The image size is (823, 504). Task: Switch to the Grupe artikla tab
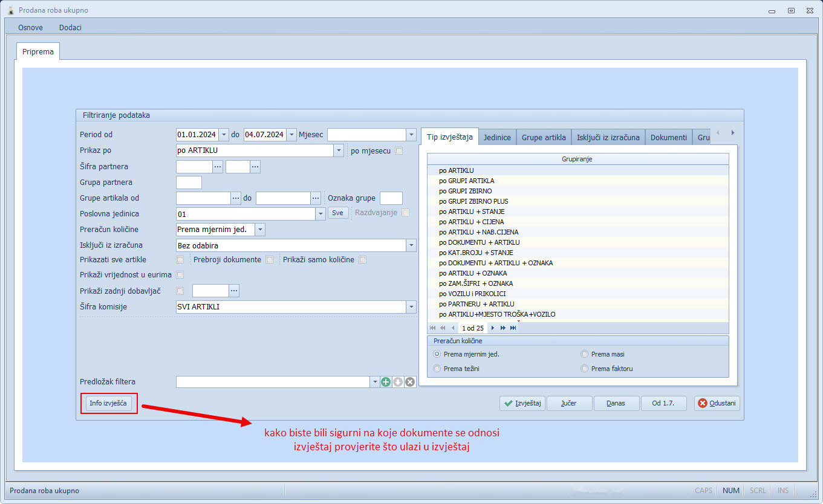tap(544, 137)
